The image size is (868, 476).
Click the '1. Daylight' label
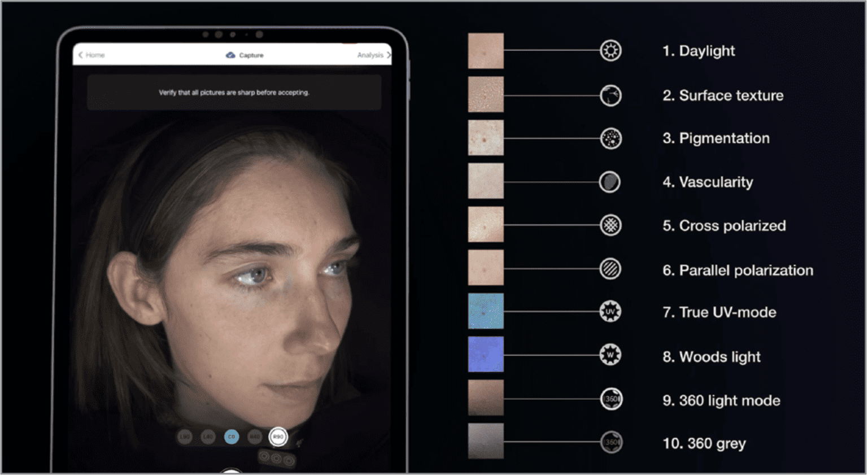click(699, 51)
